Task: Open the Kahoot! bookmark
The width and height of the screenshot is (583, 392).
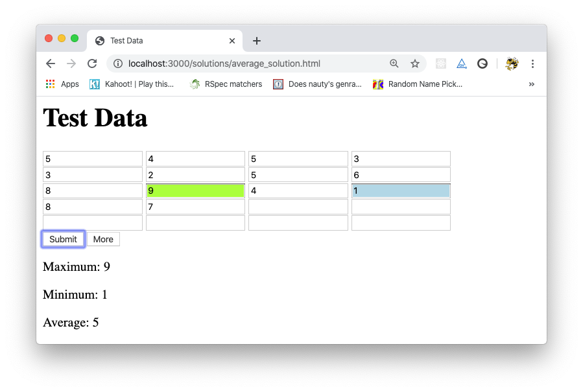Action: tap(132, 84)
